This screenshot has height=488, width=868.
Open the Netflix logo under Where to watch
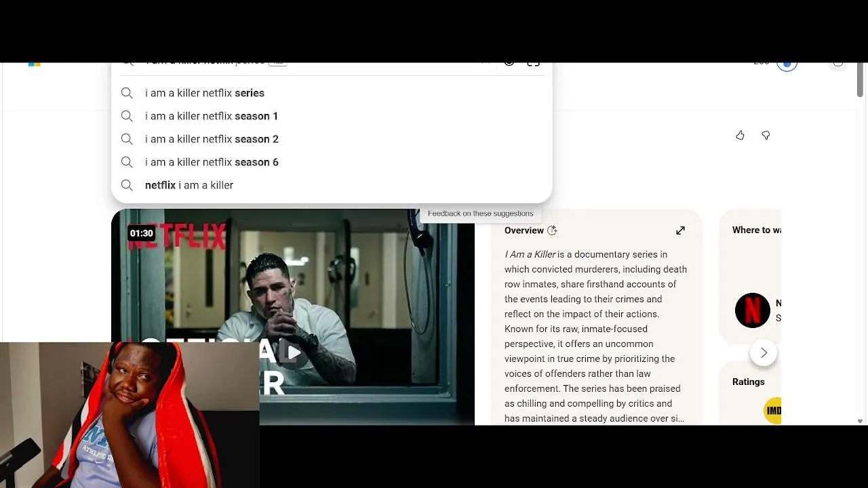[753, 310]
